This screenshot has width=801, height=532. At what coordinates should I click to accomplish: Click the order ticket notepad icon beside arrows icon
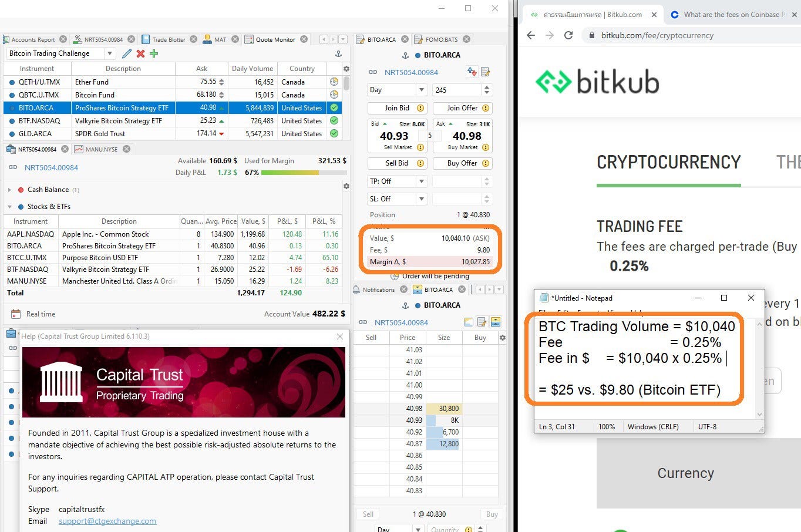click(486, 72)
